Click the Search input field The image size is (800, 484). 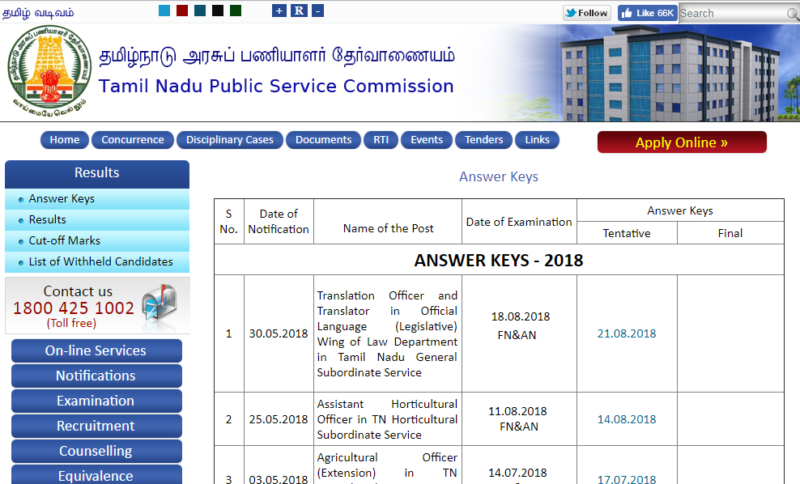click(738, 13)
